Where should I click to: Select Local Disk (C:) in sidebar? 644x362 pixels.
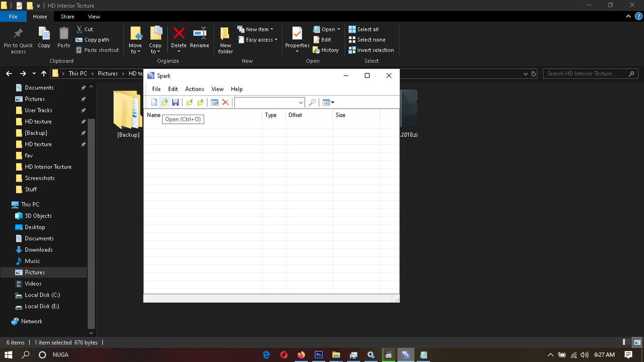[x=42, y=295]
